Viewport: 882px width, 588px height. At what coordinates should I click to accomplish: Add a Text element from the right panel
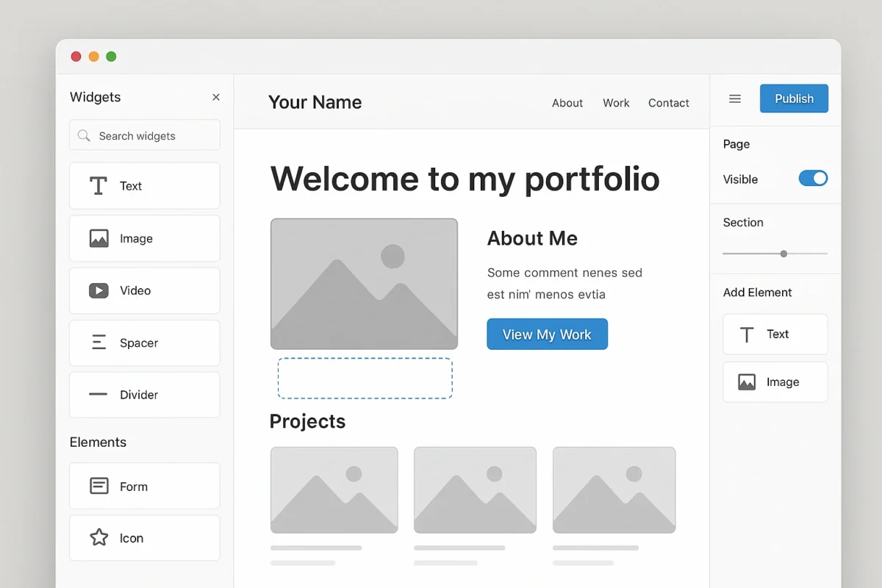(775, 334)
